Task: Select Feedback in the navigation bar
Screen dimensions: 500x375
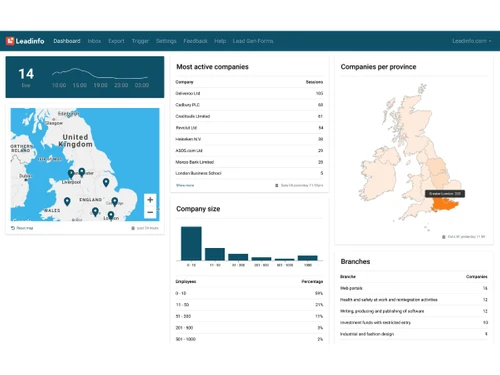Action: pos(195,41)
